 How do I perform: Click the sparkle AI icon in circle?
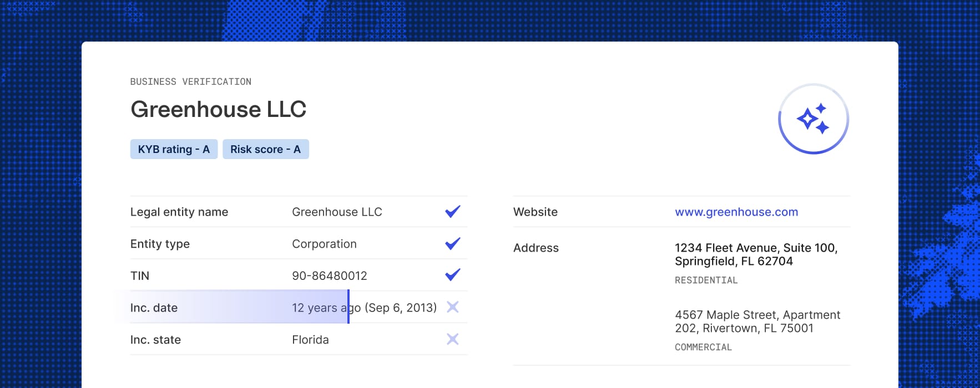(814, 119)
